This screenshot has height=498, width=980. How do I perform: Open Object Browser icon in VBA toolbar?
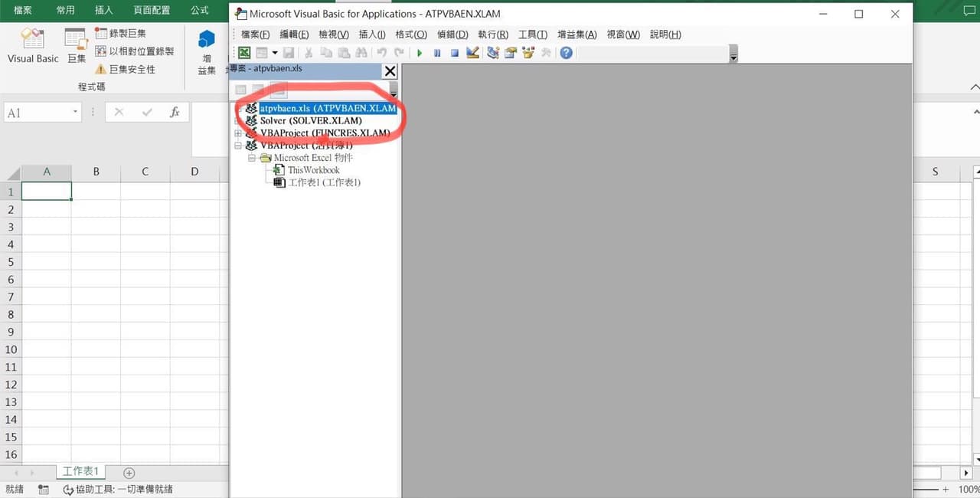(528, 53)
